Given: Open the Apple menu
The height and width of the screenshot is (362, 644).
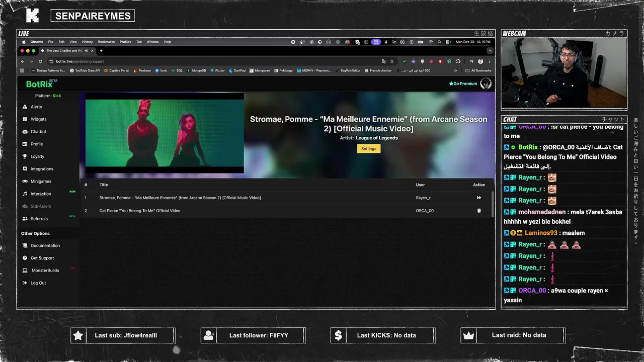Looking at the screenshot, I should 24,42.
